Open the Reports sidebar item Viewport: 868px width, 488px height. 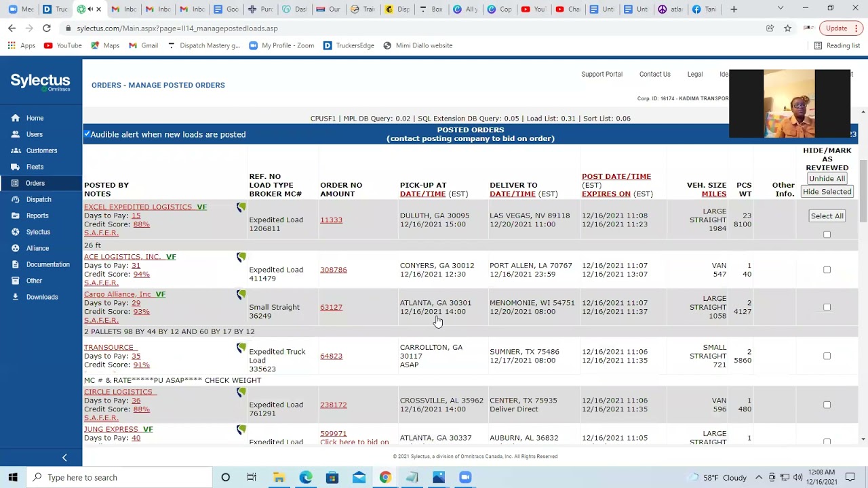tap(37, 216)
